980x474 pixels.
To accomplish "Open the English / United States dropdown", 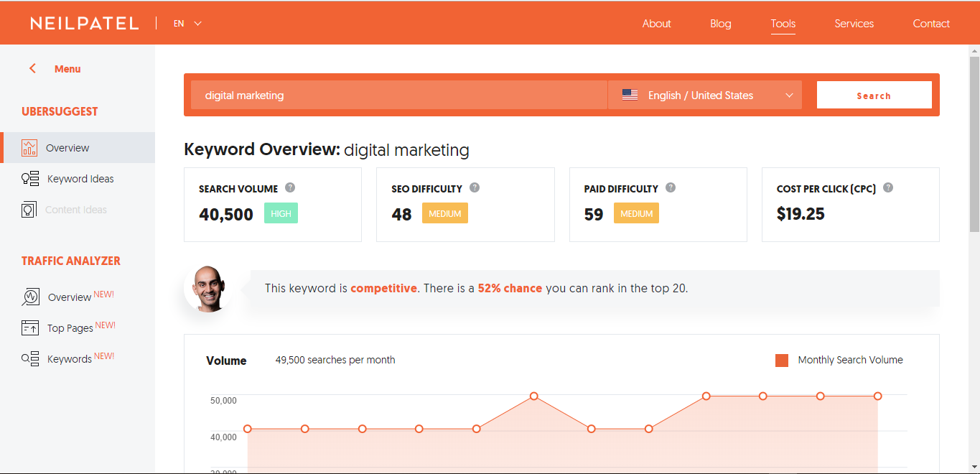I will pyautogui.click(x=705, y=95).
